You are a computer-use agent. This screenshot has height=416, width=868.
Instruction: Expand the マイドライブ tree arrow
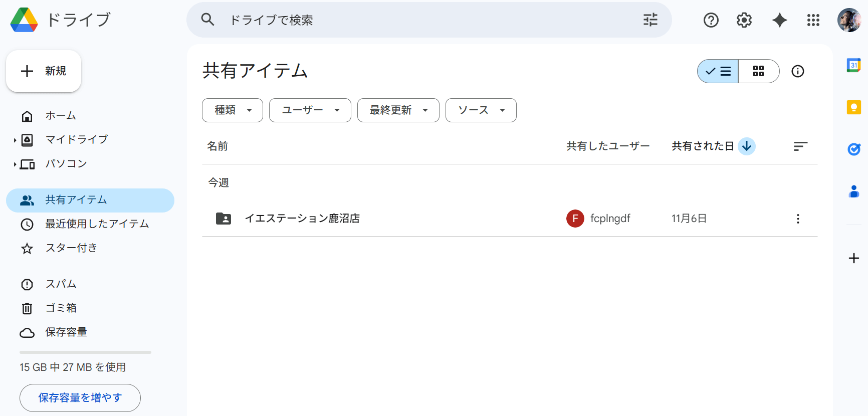[15, 140]
